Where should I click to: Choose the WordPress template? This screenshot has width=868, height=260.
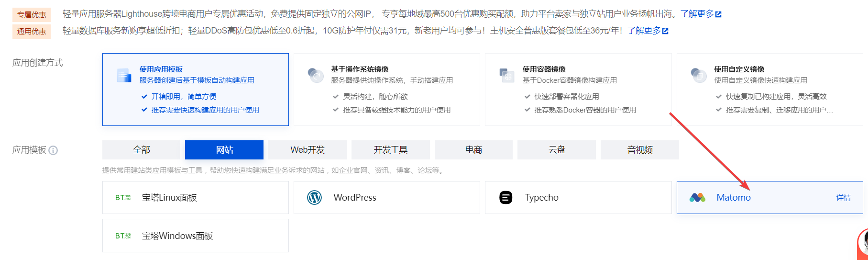[x=387, y=197]
